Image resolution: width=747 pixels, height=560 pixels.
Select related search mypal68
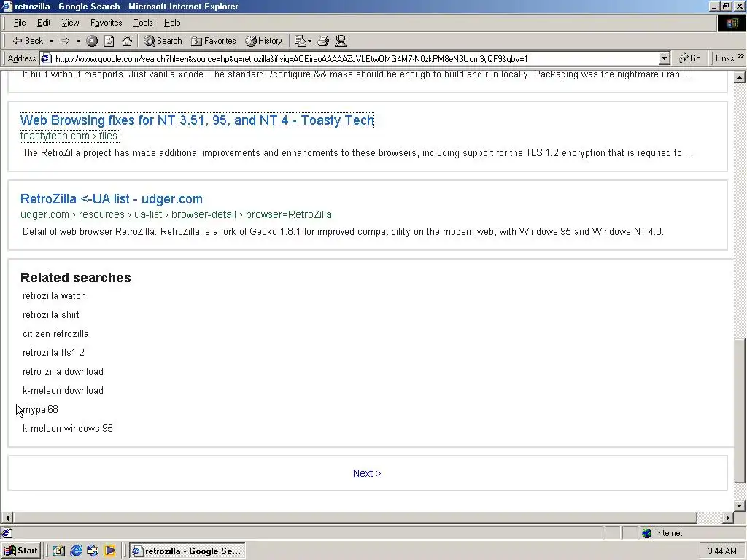(x=41, y=410)
